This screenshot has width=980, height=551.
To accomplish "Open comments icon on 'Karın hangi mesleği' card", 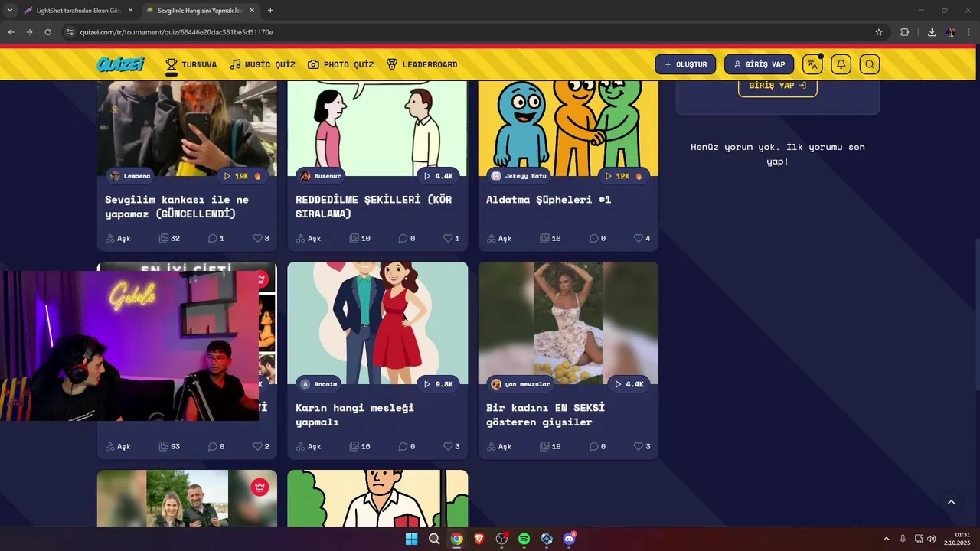I will (x=403, y=446).
